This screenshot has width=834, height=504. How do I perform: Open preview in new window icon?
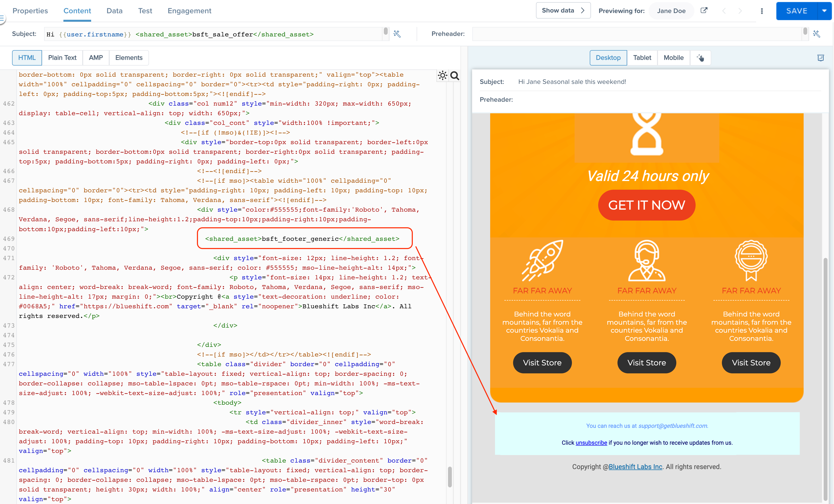pos(704,11)
